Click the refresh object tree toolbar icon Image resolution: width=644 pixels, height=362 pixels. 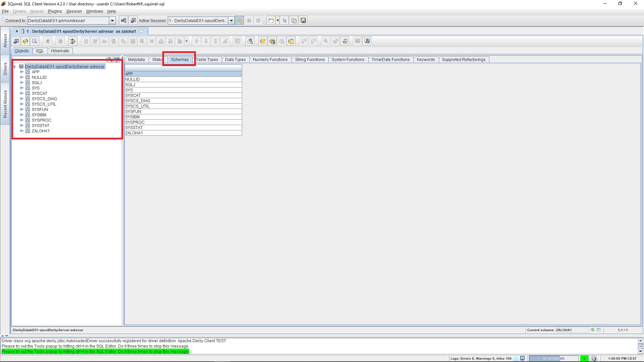[x=25, y=41]
